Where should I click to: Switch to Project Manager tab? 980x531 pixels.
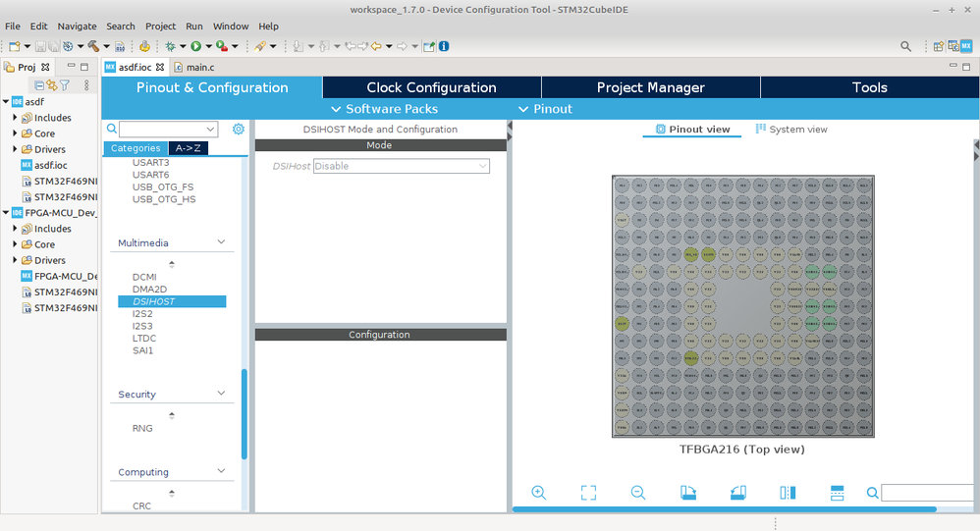[x=651, y=87]
